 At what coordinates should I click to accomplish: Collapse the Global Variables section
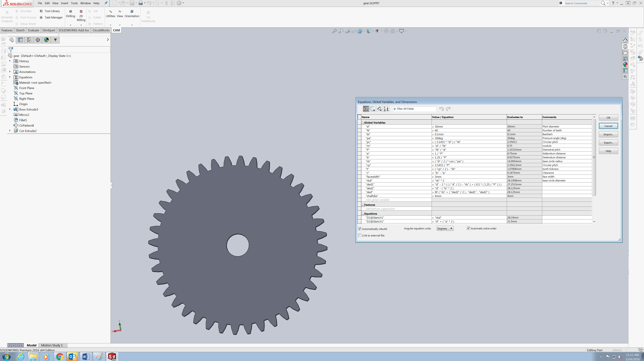[x=363, y=123]
